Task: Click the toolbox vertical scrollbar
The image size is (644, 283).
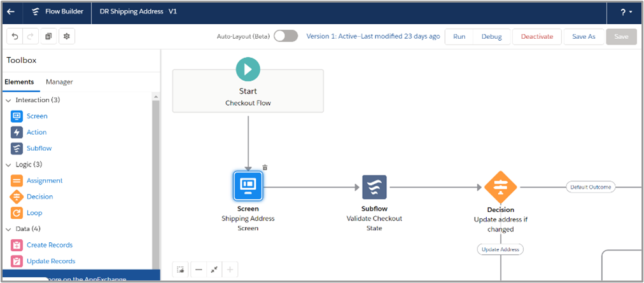Action: tap(156, 184)
